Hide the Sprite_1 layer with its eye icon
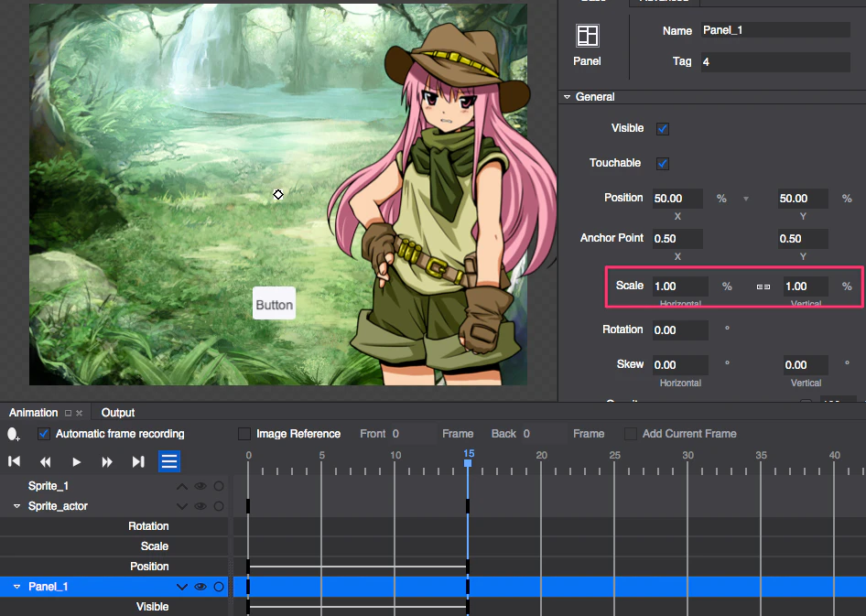 tap(200, 486)
